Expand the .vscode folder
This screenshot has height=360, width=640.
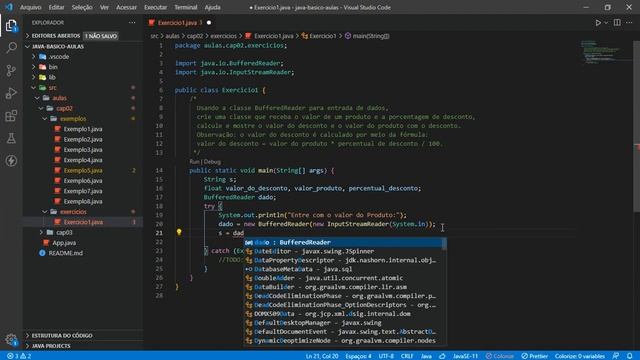(59, 57)
